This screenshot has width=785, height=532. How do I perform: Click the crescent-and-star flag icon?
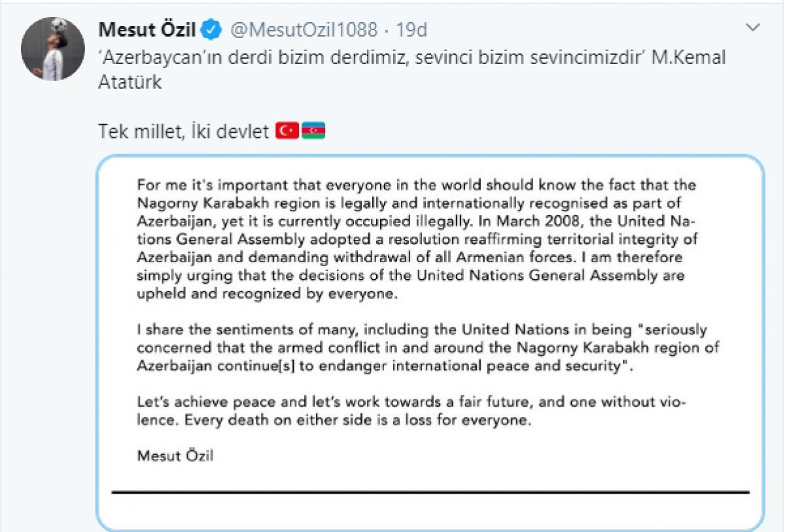tap(288, 129)
